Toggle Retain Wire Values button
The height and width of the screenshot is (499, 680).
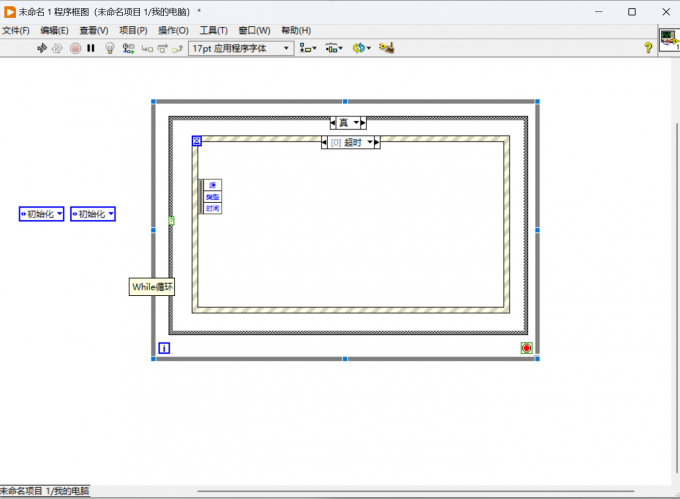click(128, 48)
